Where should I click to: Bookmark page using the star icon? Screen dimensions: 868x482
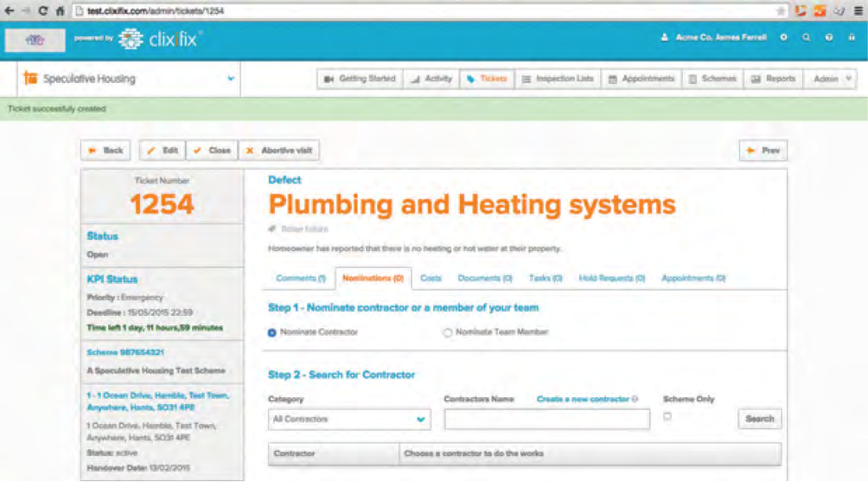781,11
